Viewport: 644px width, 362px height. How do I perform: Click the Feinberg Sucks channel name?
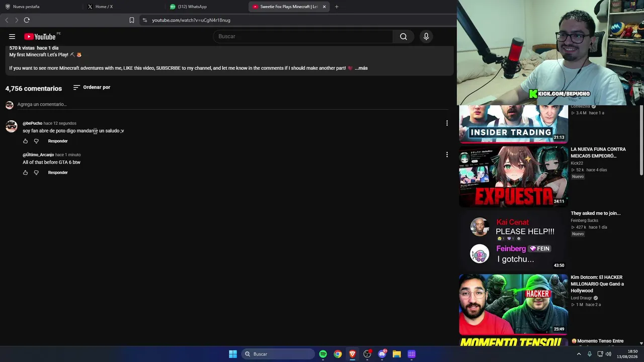click(585, 221)
